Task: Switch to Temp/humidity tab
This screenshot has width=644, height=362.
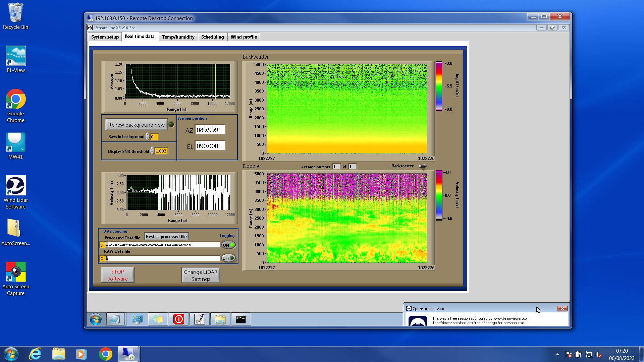Action: [178, 37]
